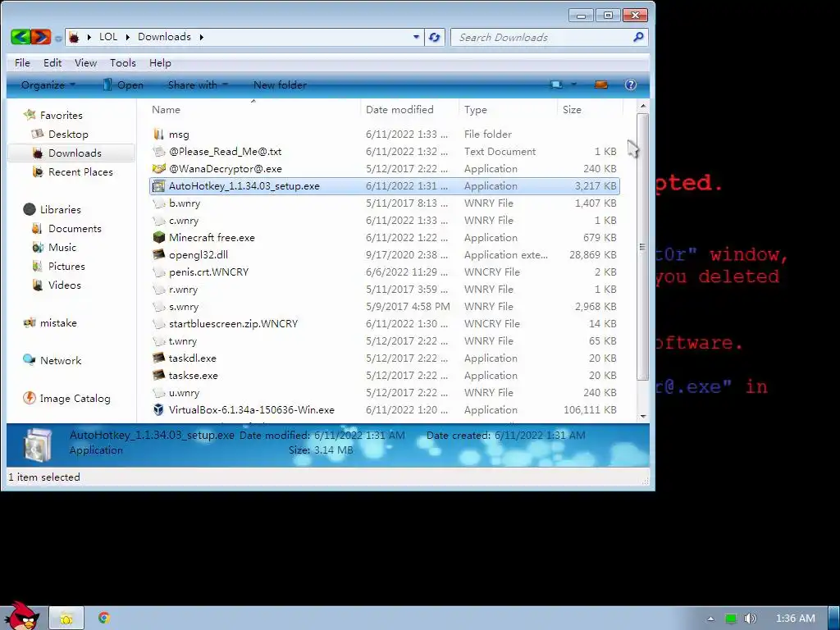The width and height of the screenshot is (840, 630).
Task: Click the file list scroll down arrow
Action: [643, 416]
